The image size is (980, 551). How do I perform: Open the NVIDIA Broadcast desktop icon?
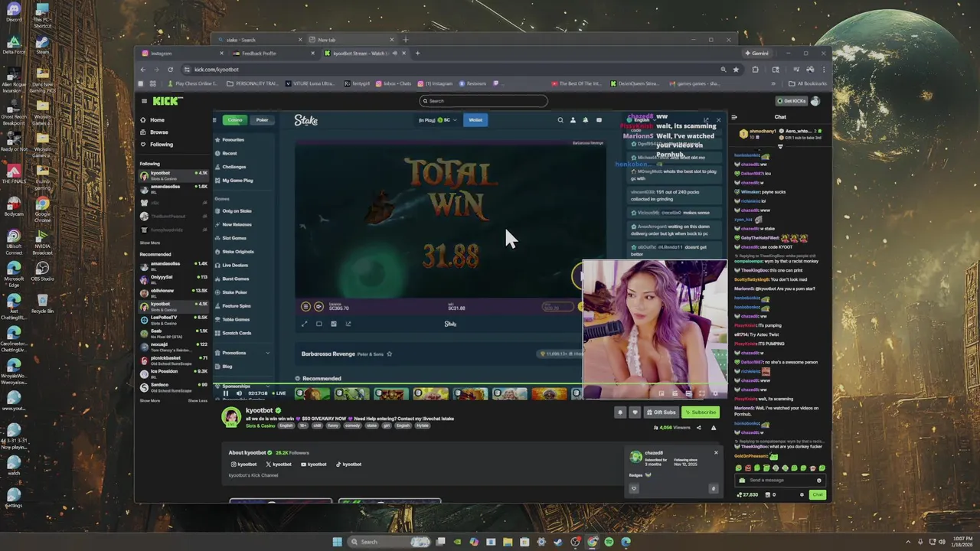[42, 240]
